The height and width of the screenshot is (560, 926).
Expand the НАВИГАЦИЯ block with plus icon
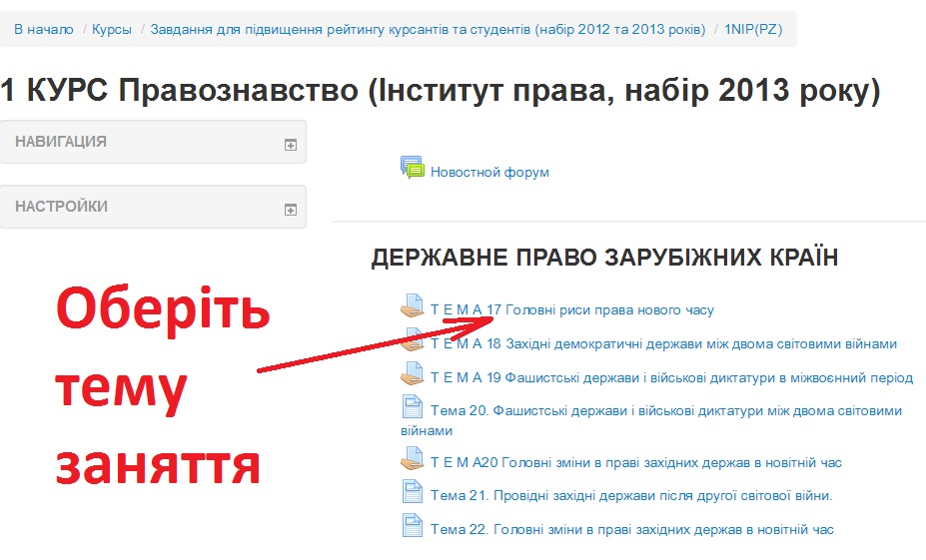(x=291, y=145)
